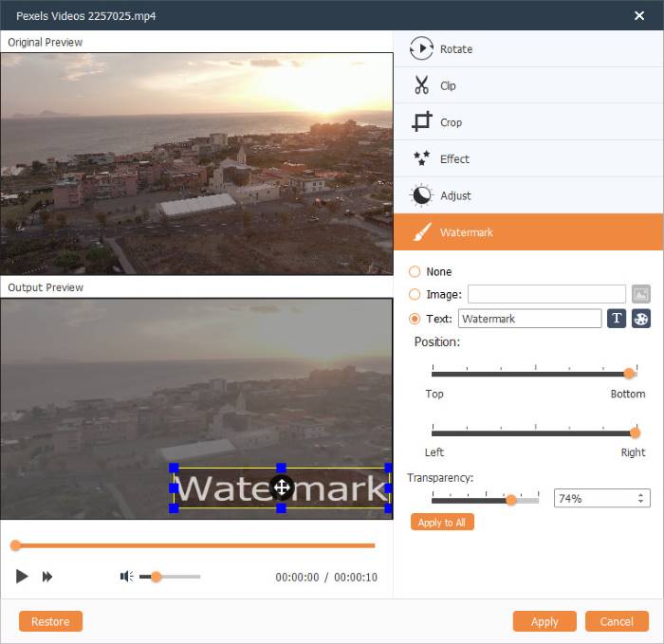Click the move handle on watermark text
The image size is (664, 644).
click(282, 488)
